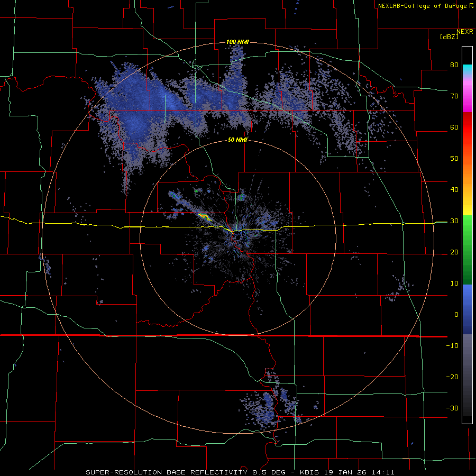Click the product caption SUPER-RESOLUTION BASE REFLECTIVITY
Image resolution: width=476 pixels, height=476 pixels.
(x=167, y=472)
